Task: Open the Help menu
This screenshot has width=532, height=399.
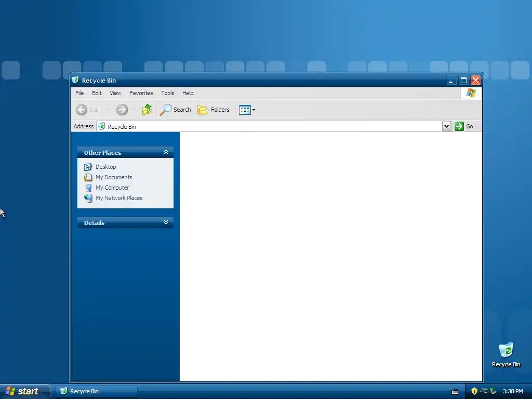Action: [188, 93]
